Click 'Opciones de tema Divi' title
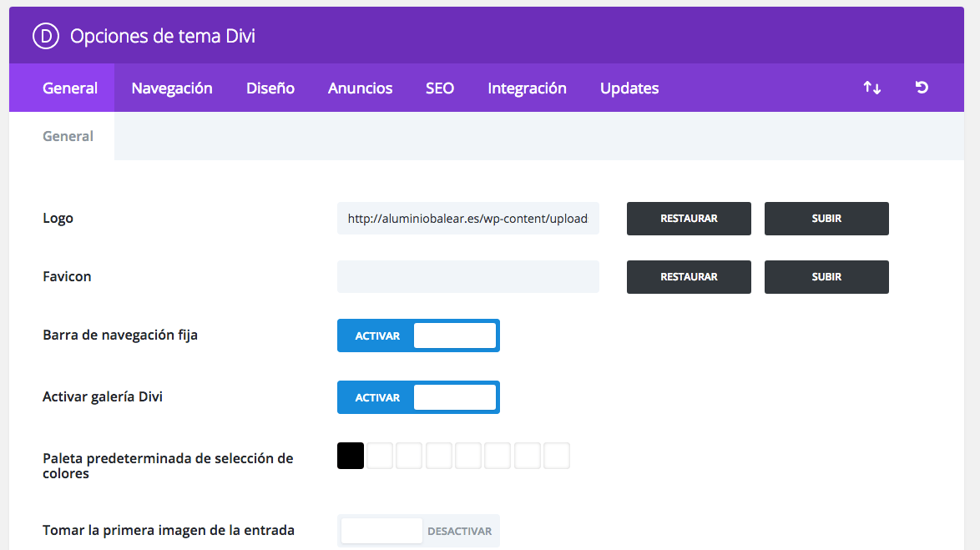Viewport: 980px width, 550px height. coord(163,36)
